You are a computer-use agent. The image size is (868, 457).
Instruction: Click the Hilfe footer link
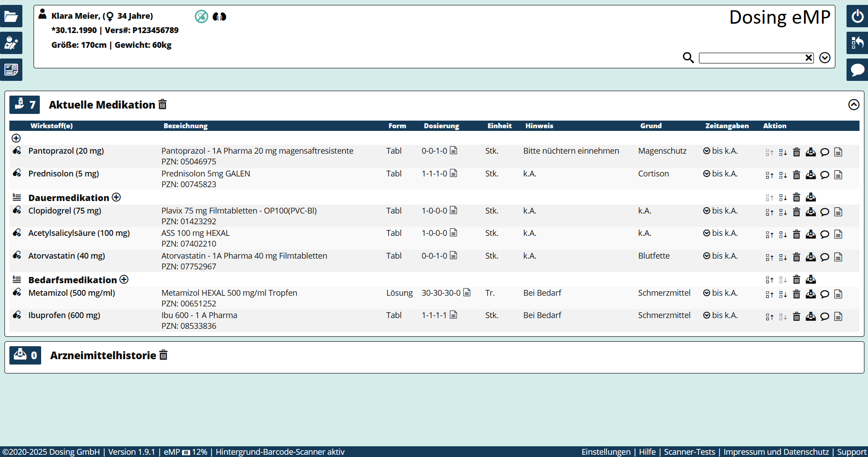[x=647, y=452]
